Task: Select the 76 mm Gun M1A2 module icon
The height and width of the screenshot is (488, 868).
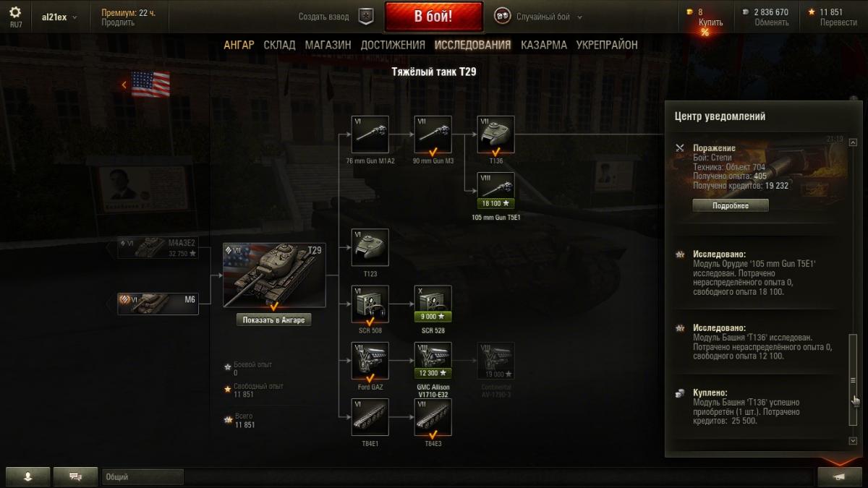Action: (370, 134)
